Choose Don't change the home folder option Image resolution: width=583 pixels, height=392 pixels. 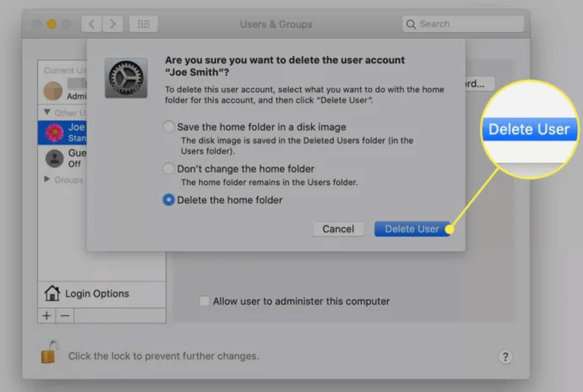[168, 168]
